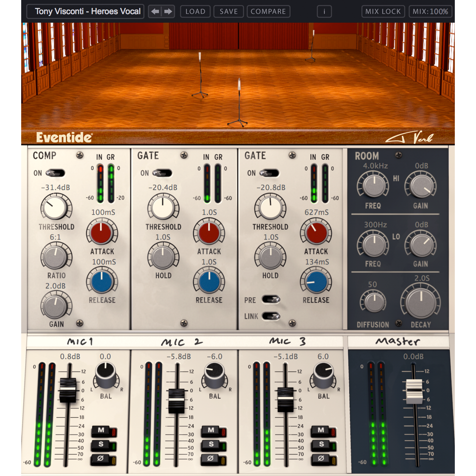Click the MIX: 100% control
476x476 pixels.
click(430, 12)
